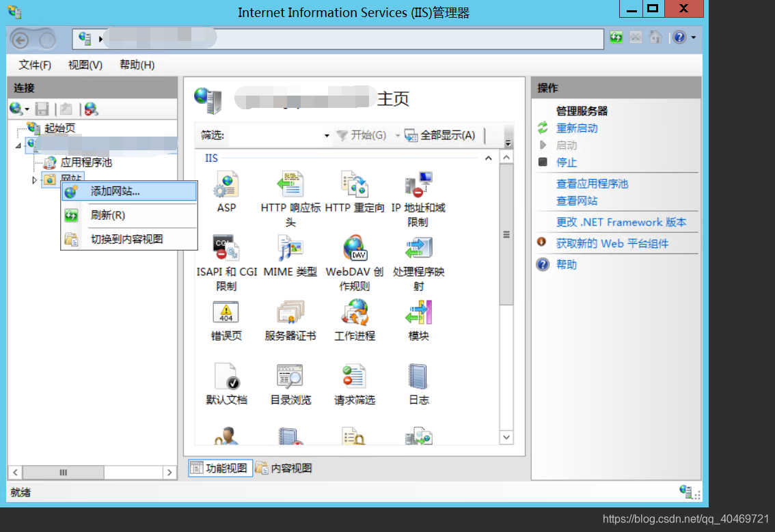775x532 pixels.
Task: Open IP 地址和域限制 feature
Action: coord(418,199)
